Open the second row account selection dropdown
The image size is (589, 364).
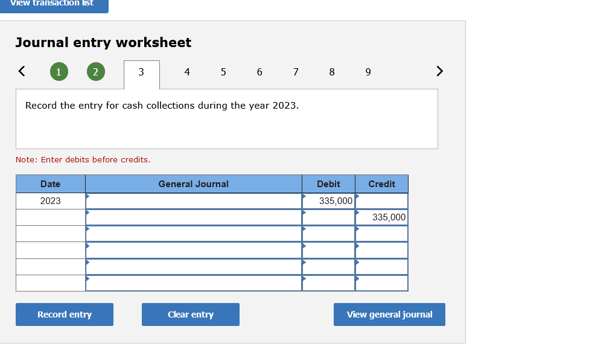coord(193,217)
